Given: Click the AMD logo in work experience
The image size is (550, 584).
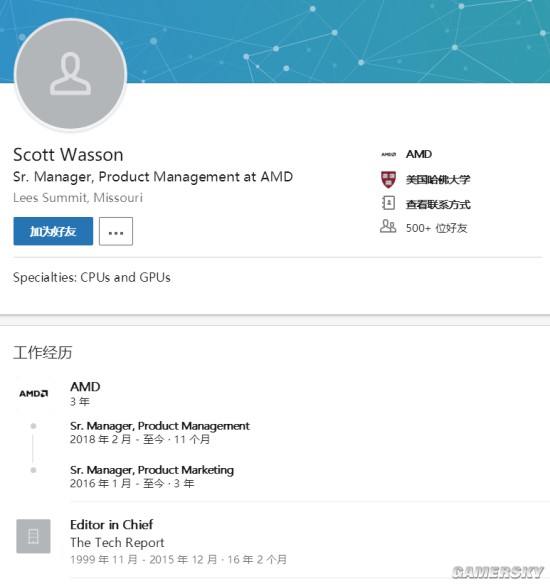Looking at the screenshot, I should (34, 393).
